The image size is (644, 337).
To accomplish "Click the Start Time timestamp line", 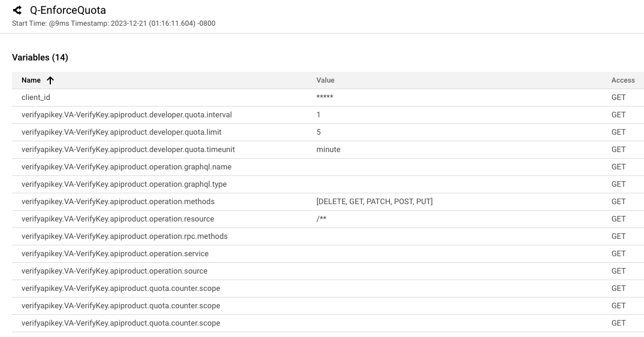I will click(114, 23).
